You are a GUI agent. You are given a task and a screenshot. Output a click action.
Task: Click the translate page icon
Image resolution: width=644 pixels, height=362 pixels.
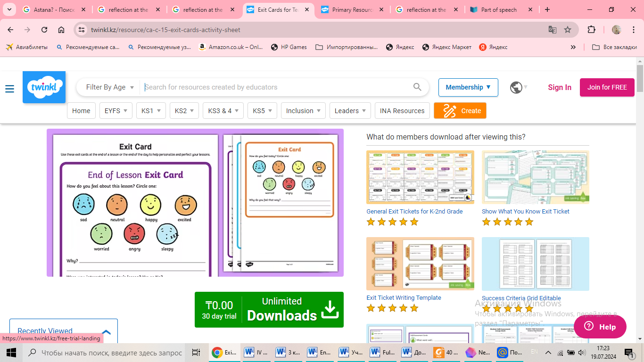(552, 30)
